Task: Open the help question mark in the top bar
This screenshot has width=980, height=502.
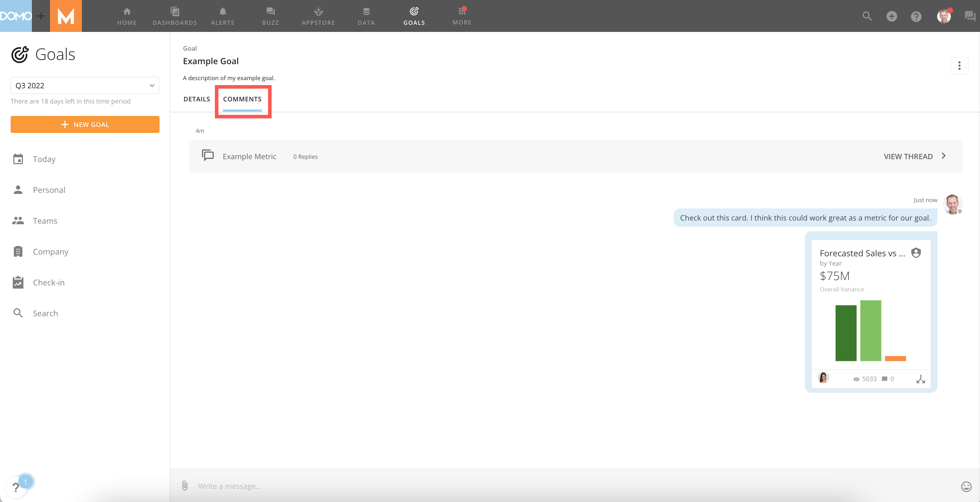Action: point(916,16)
